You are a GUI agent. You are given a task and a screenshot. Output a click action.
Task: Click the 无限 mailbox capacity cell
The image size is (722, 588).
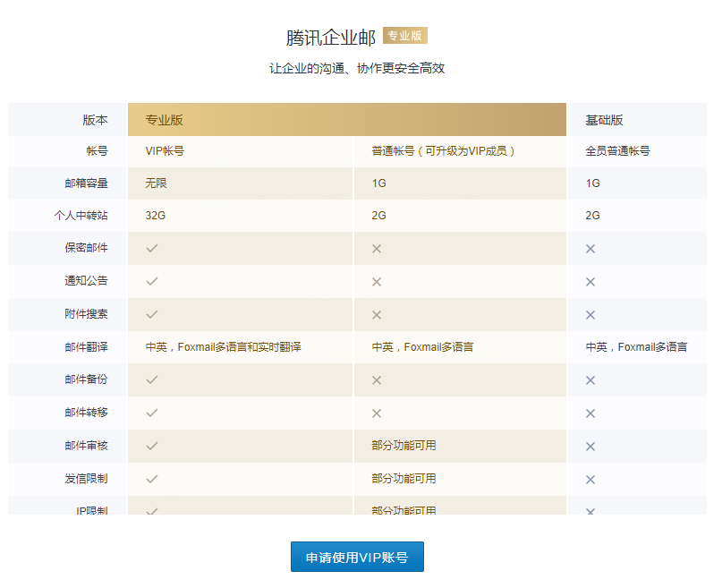pyautogui.click(x=157, y=183)
